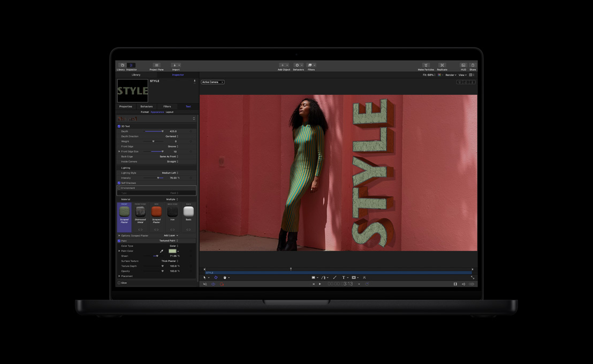Switch to the Behaviors tab
This screenshot has height=364, width=593.
[x=147, y=107]
